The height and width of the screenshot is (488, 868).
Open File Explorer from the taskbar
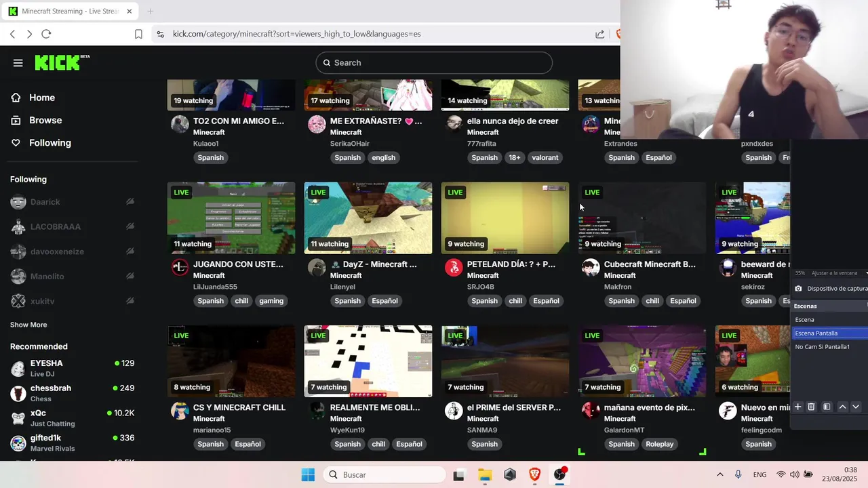coord(484,474)
